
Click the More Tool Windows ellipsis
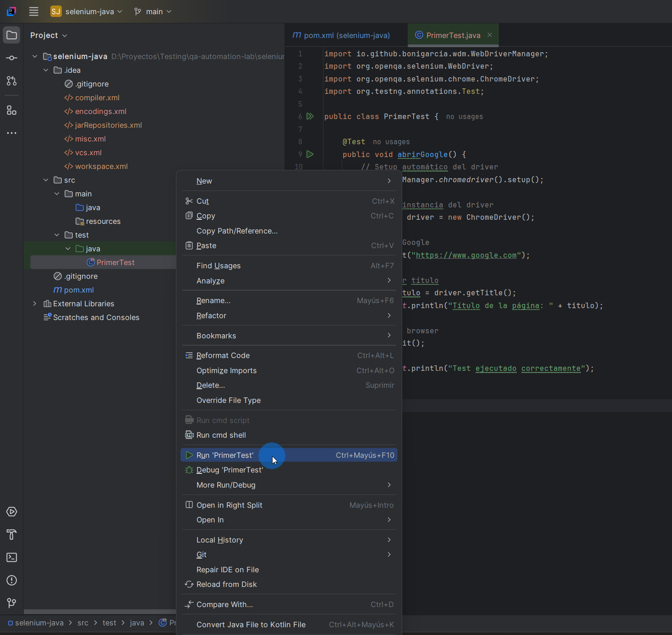pyautogui.click(x=11, y=133)
